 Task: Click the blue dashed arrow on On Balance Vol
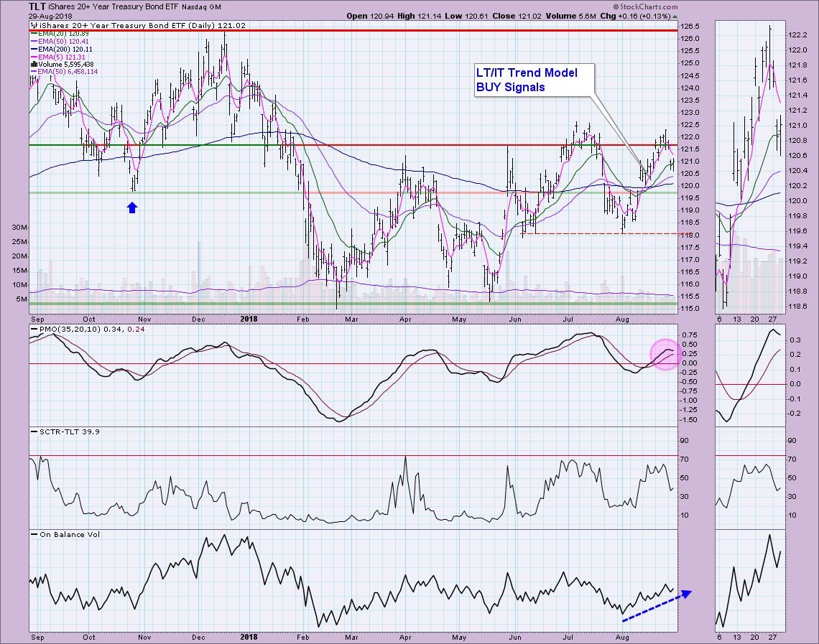[x=655, y=605]
